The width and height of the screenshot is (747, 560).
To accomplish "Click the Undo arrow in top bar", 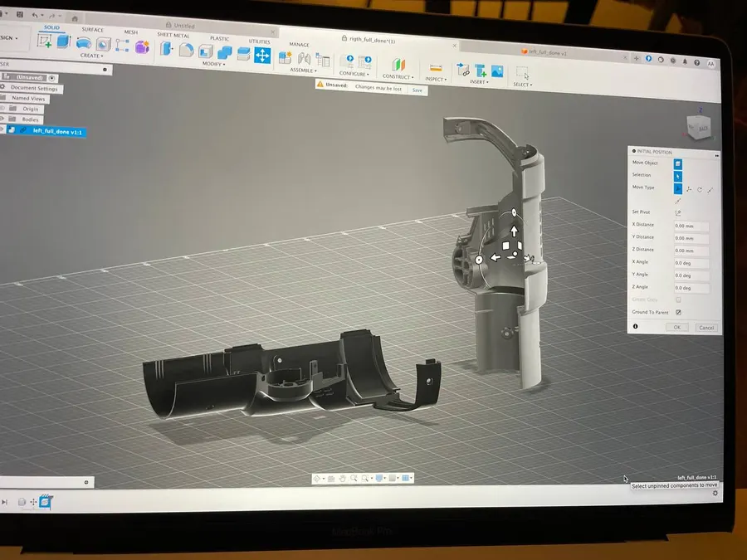I will [35, 15].
